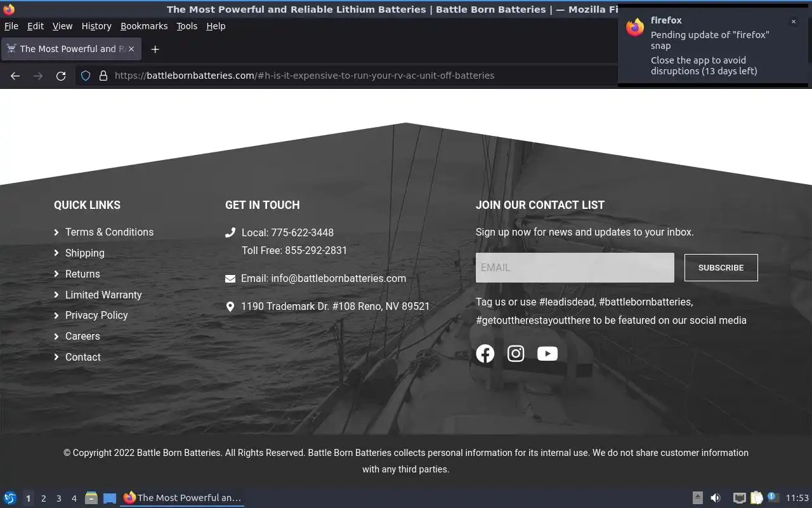Image resolution: width=812 pixels, height=508 pixels.
Task: Open the Instagram social icon
Action: point(516,354)
